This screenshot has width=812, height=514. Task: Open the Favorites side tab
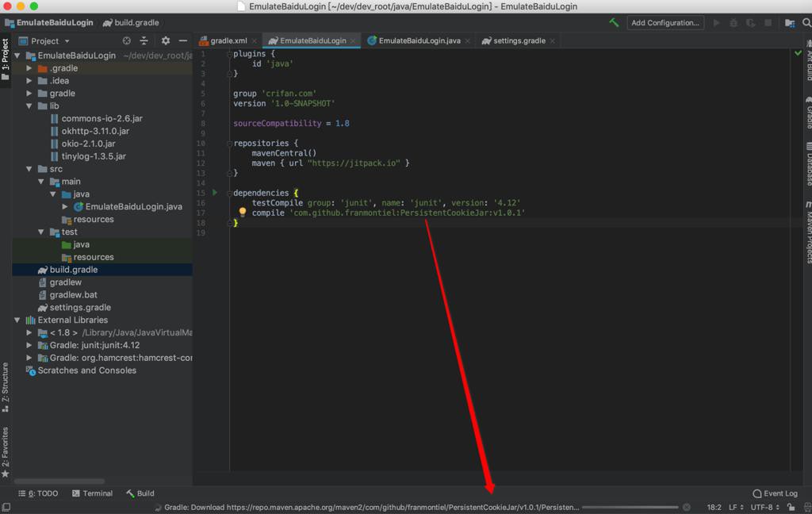[x=6, y=452]
